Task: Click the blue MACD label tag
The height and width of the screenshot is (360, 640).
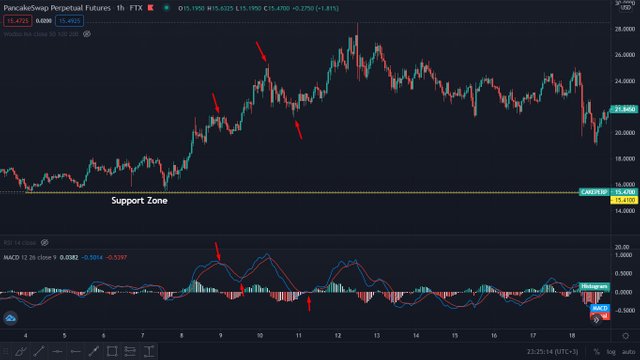Action: (600, 308)
